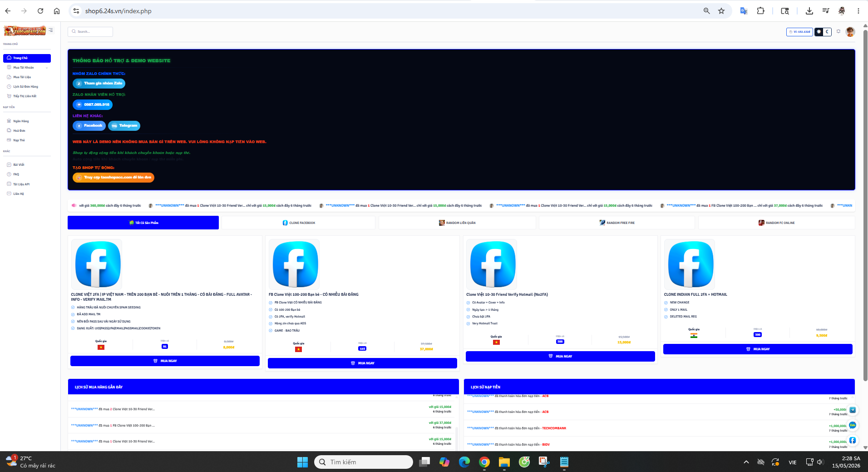Open the floating Zalo chat icon
The width and height of the screenshot is (868, 472).
point(853,425)
